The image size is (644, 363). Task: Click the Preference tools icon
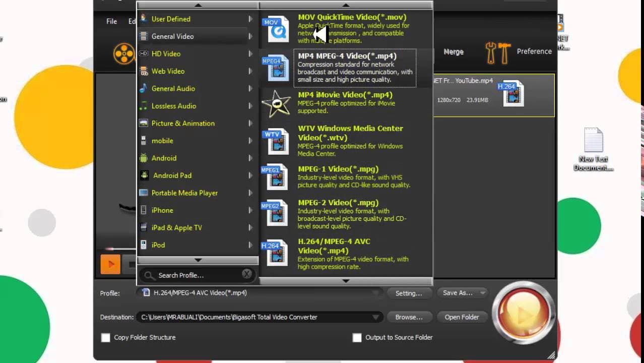click(x=498, y=52)
